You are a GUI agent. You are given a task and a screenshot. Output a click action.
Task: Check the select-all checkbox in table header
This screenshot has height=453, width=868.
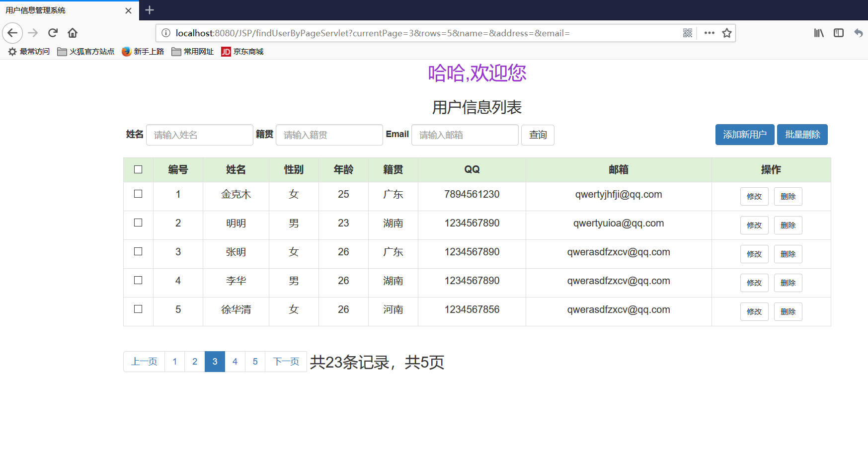tap(138, 169)
